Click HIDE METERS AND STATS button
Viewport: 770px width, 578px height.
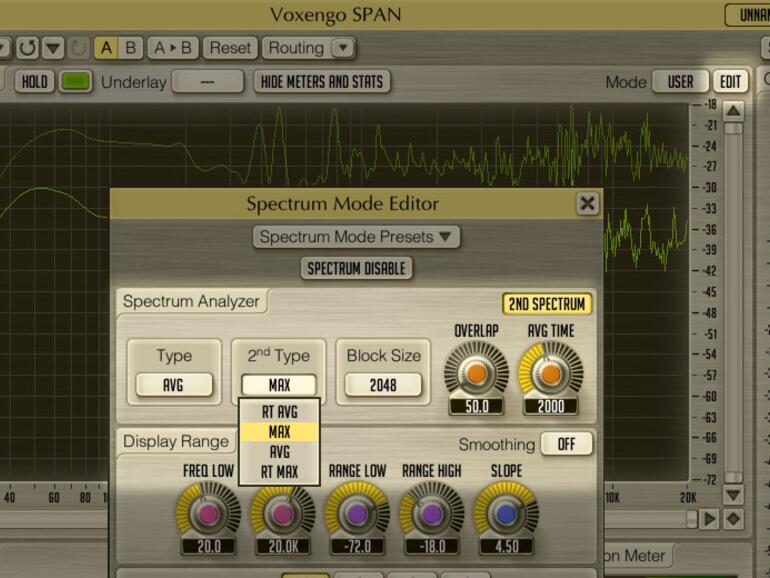(321, 82)
